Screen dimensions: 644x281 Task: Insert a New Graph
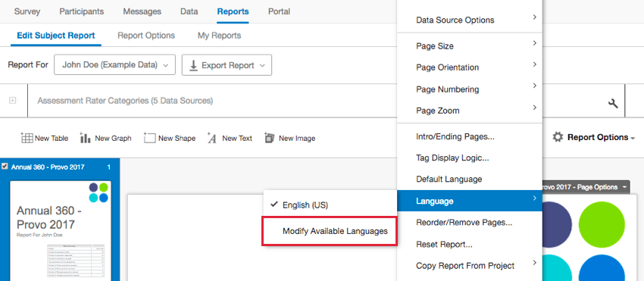tap(106, 138)
